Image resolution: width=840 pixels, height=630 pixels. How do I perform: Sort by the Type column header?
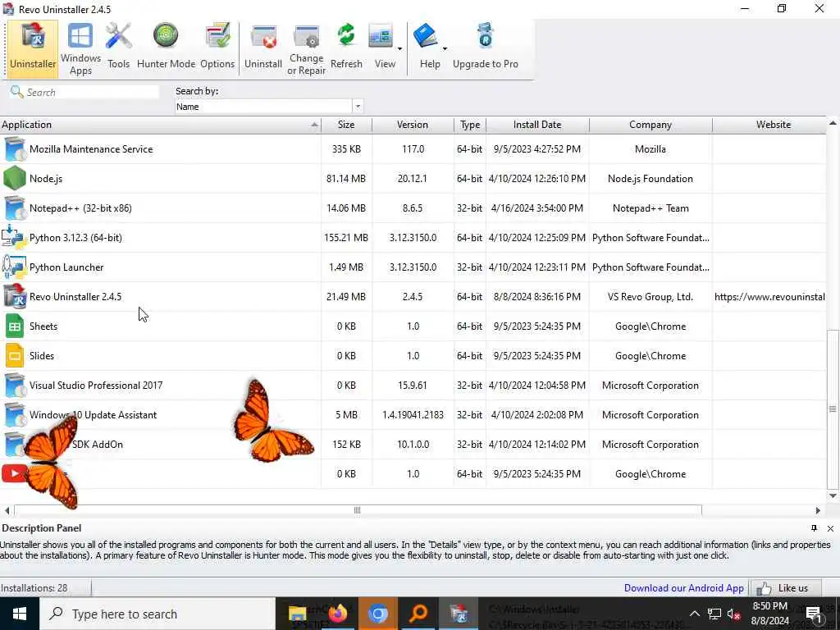click(470, 125)
